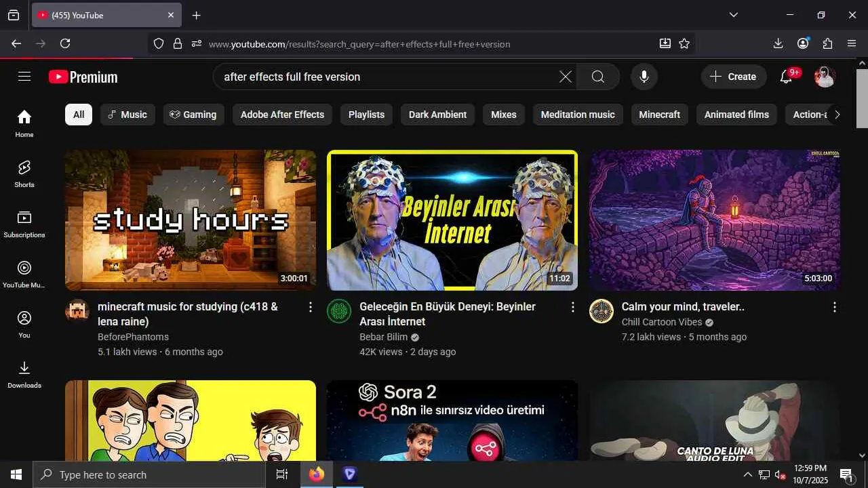This screenshot has width=868, height=488.
Task: Select the Animated films chip
Action: coord(736,115)
